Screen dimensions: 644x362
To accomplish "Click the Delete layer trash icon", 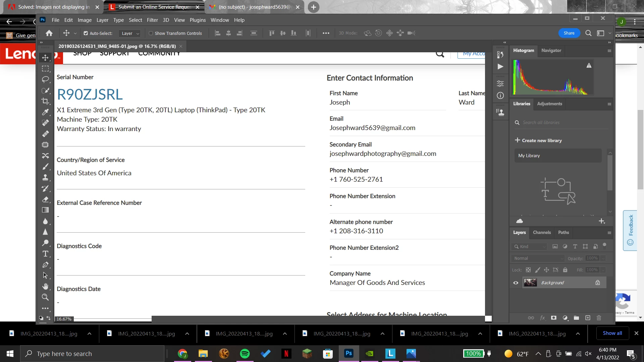I will coord(599,318).
